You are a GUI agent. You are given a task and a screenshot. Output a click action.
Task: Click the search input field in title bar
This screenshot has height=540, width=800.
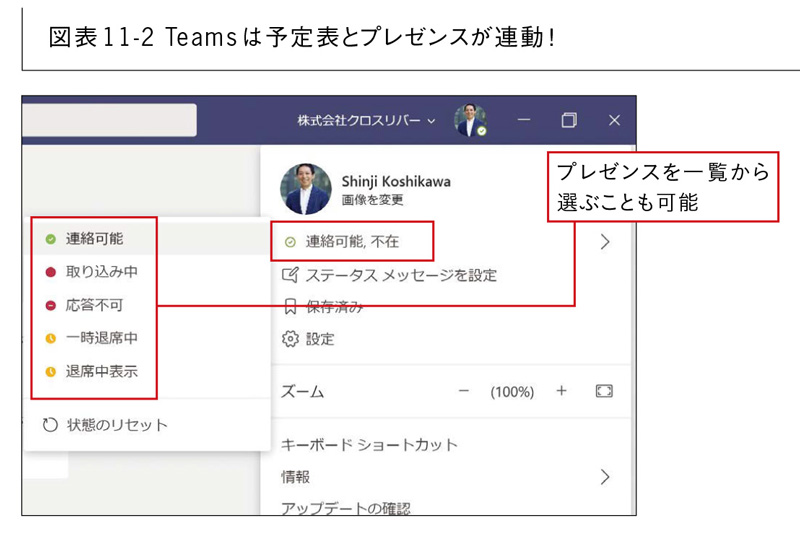(109, 120)
